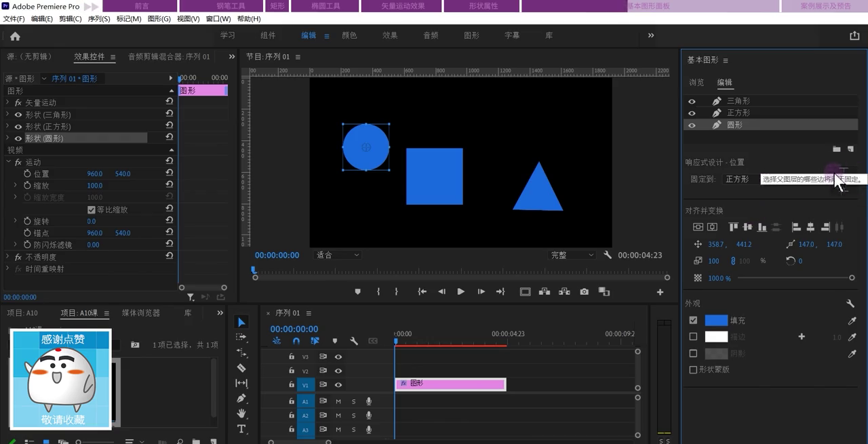Enable the 阴影 shadow checkbox
This screenshot has height=444, width=868.
[693, 353]
